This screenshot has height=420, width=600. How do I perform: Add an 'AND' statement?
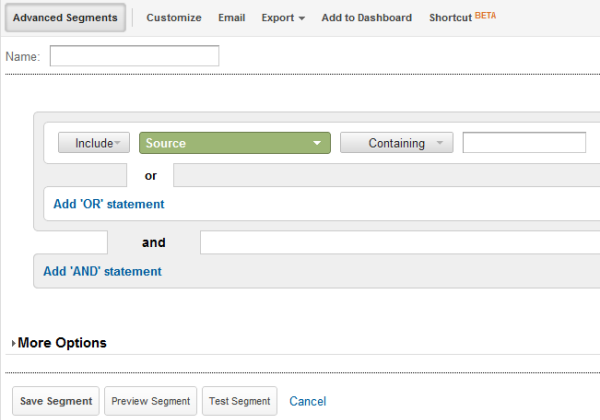101,271
